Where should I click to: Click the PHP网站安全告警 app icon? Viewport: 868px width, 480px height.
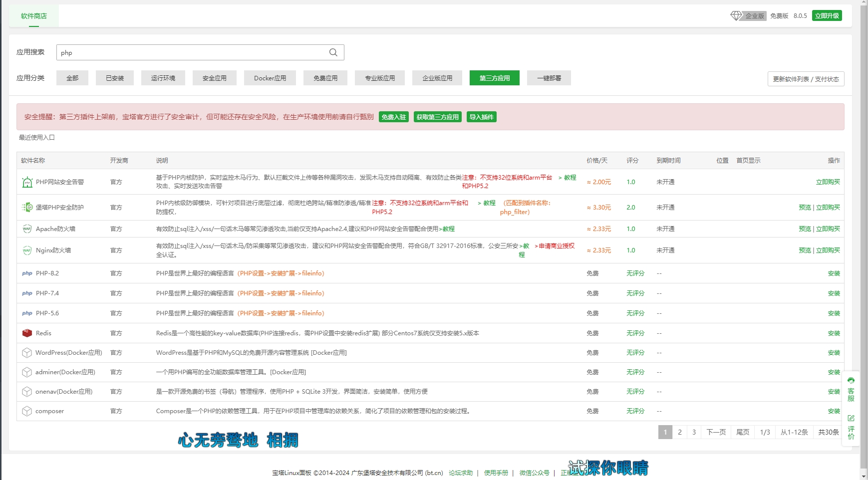point(27,182)
